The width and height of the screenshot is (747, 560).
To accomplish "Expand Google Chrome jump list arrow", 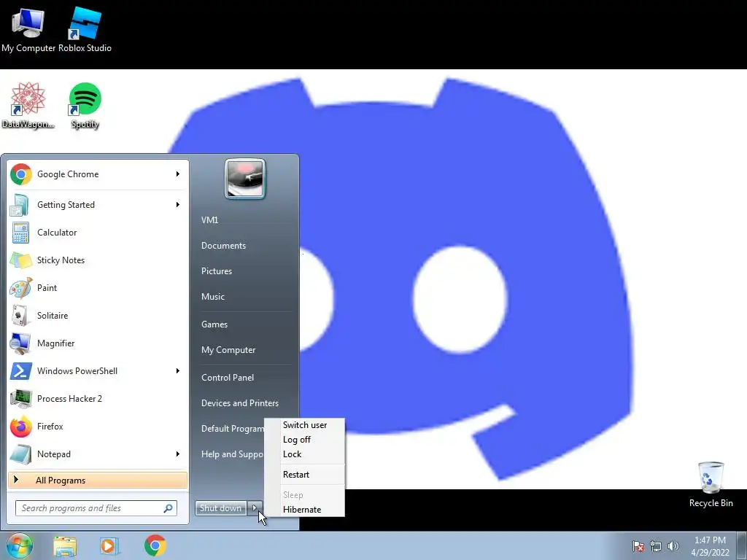I will (178, 174).
